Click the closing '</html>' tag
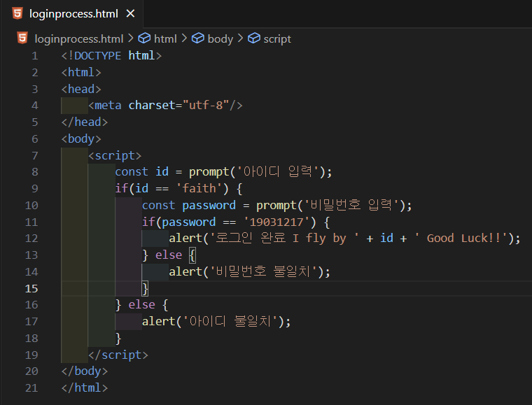The image size is (532, 405). (x=85, y=388)
